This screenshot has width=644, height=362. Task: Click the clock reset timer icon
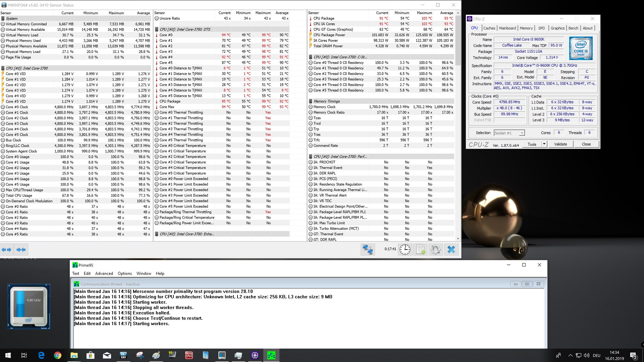click(x=405, y=249)
